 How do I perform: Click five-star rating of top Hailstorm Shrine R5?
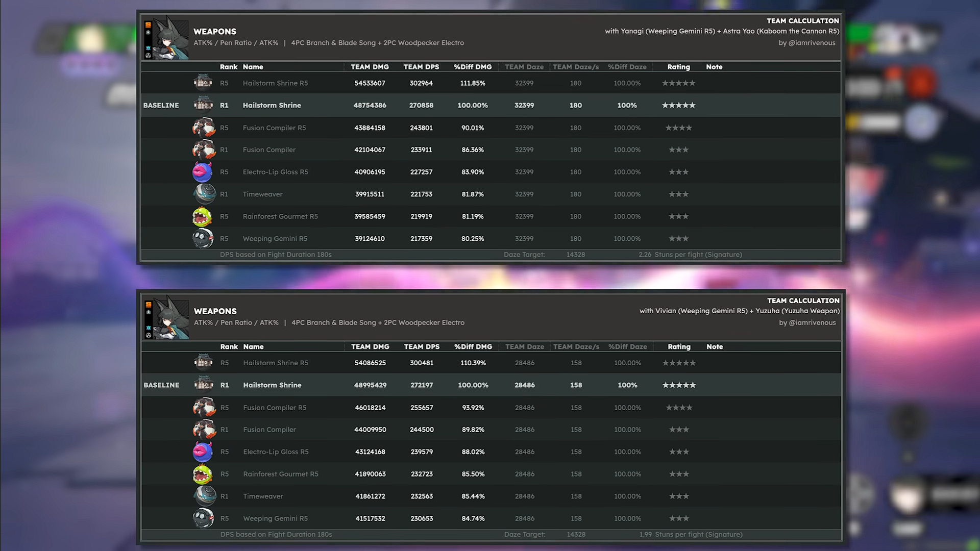[678, 83]
